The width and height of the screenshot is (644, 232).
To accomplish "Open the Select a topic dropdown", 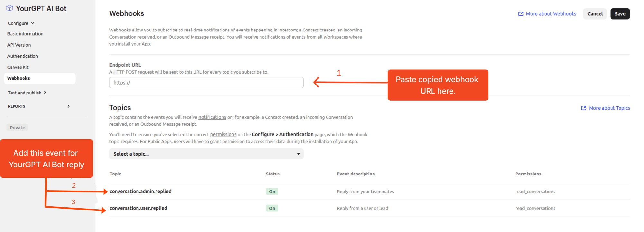I will [x=206, y=154].
